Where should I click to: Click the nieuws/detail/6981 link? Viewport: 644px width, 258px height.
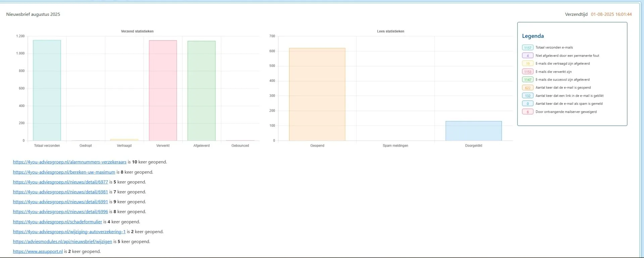pos(60,192)
